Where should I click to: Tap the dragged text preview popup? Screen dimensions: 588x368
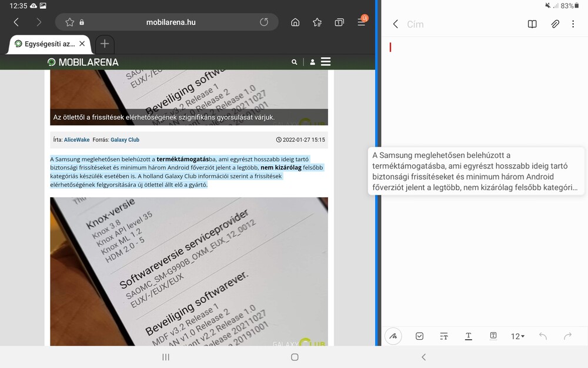pos(476,171)
